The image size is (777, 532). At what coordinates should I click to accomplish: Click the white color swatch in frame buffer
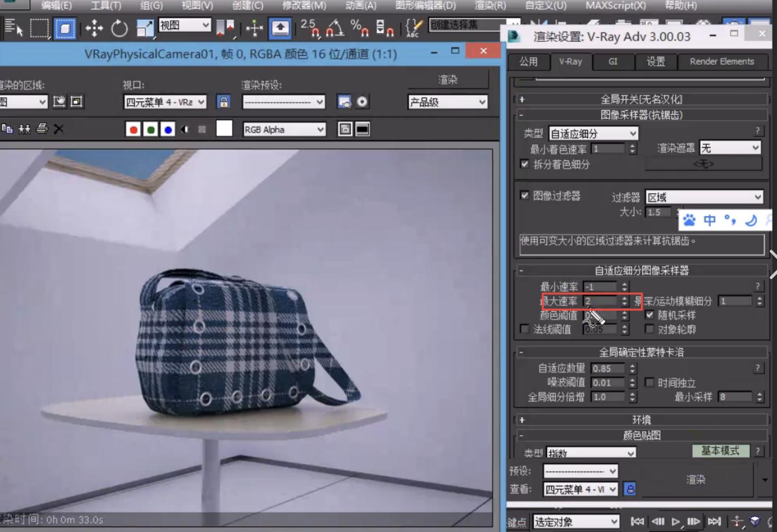224,129
